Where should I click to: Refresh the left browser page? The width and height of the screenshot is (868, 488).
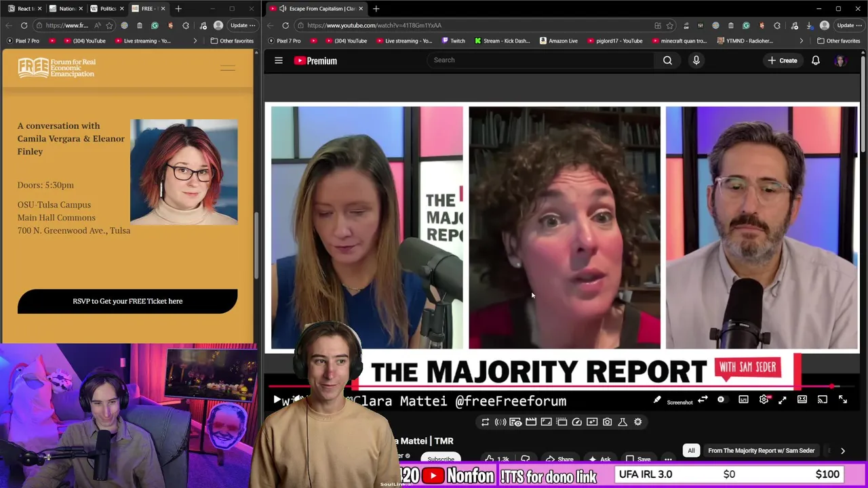24,26
